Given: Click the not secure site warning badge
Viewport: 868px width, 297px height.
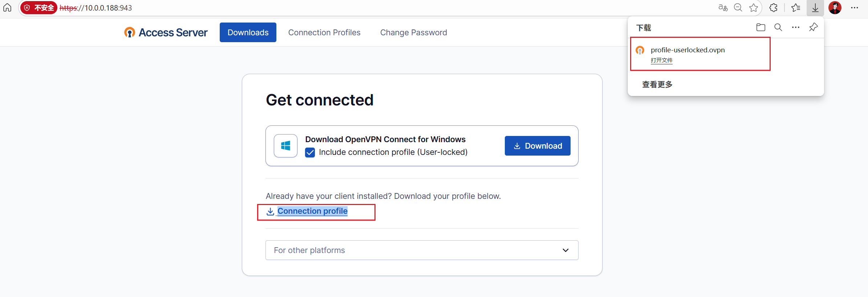Looking at the screenshot, I should pyautogui.click(x=39, y=8).
